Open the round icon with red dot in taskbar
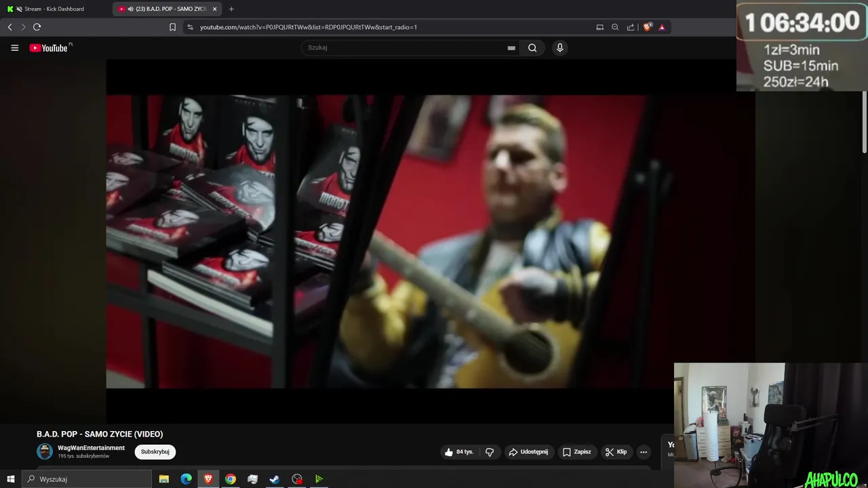This screenshot has height=488, width=868. point(297,479)
